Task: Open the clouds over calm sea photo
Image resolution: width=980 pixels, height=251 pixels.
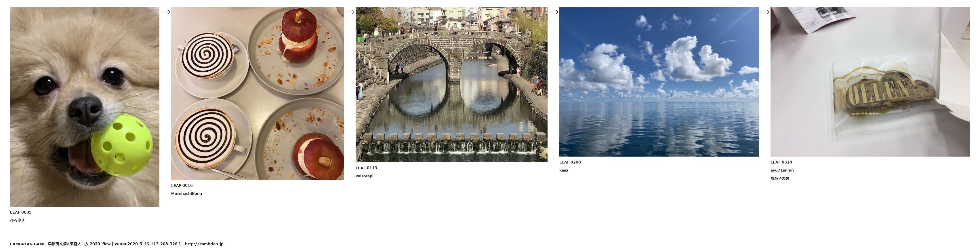Action: click(659, 82)
